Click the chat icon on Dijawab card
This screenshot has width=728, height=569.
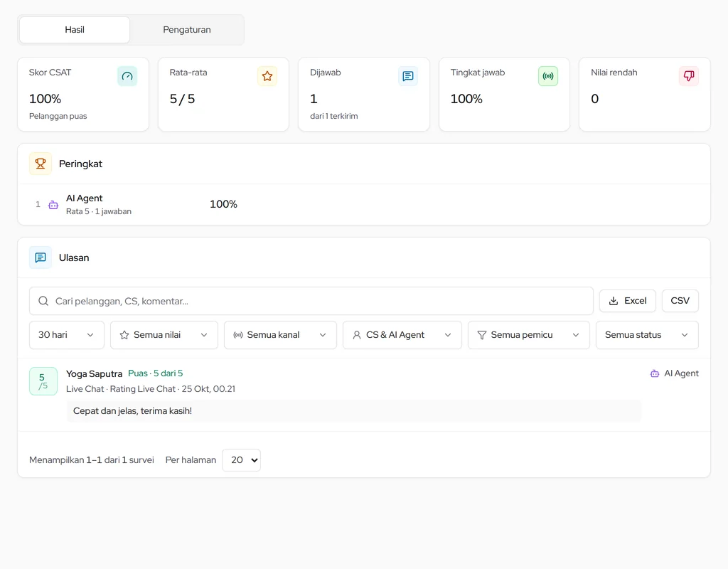(408, 76)
